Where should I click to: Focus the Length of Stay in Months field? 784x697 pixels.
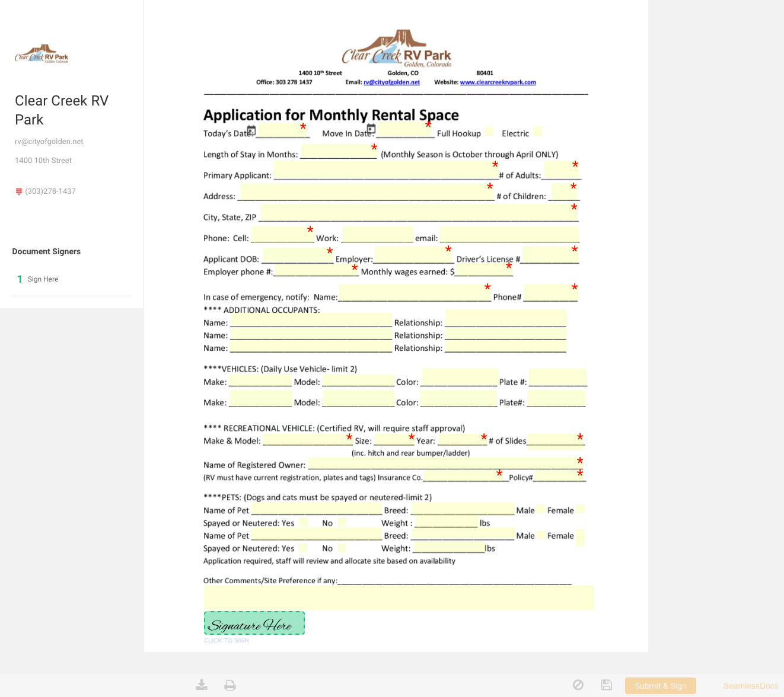(x=339, y=151)
